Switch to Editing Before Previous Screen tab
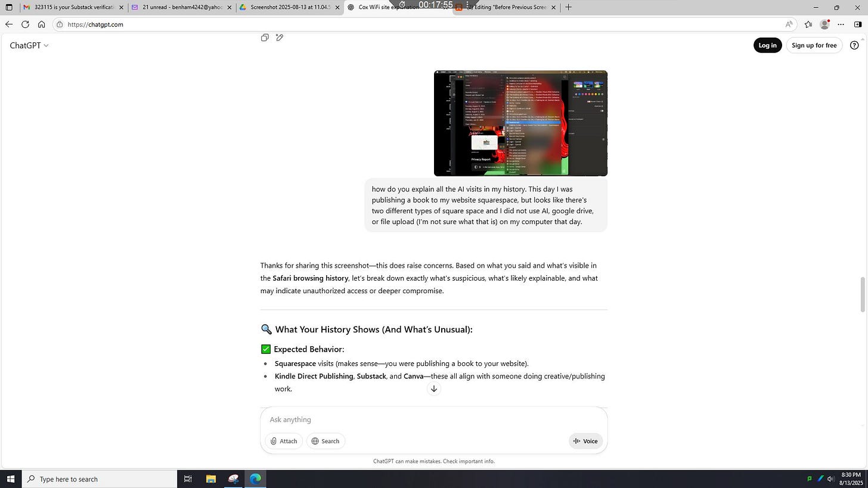This screenshot has height=488, width=868. (506, 8)
